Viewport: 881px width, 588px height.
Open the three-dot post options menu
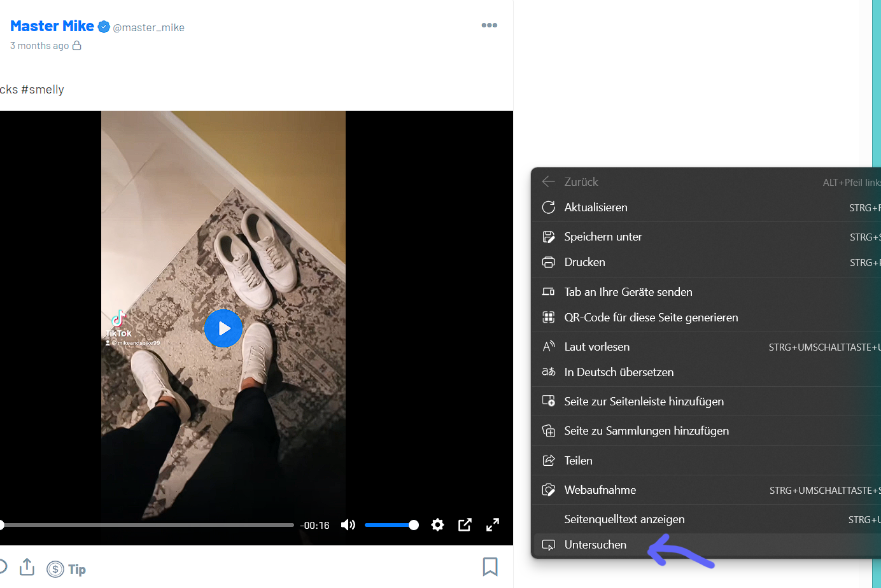tap(489, 25)
